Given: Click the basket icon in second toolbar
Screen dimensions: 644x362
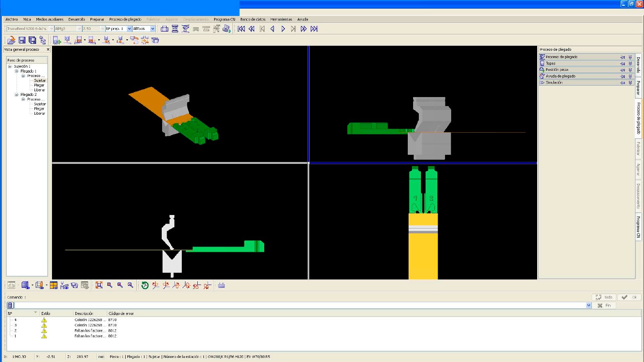Looking at the screenshot, I should [x=155, y=40].
